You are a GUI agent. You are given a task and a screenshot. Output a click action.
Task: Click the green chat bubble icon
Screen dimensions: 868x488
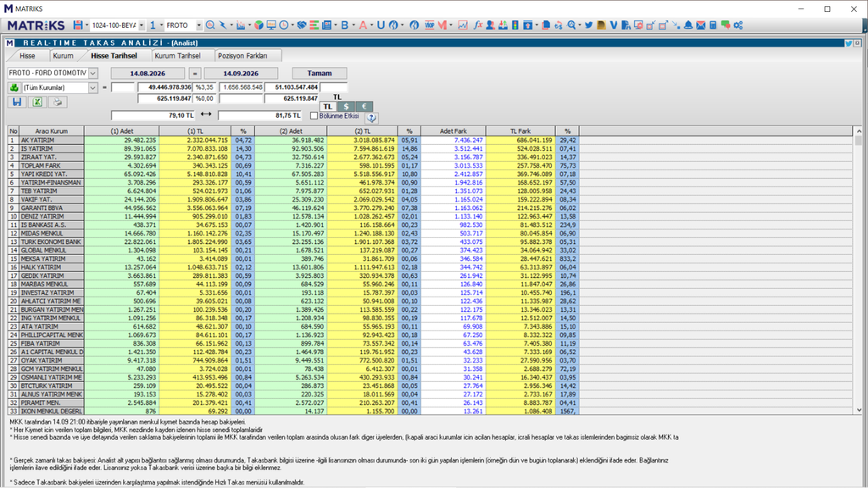(726, 25)
